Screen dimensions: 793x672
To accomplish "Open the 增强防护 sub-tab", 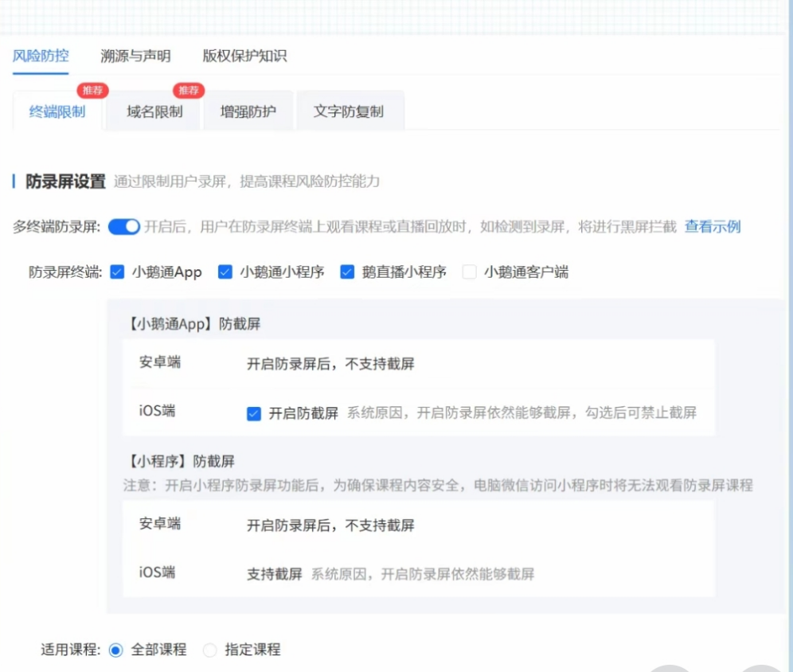I will tap(249, 111).
